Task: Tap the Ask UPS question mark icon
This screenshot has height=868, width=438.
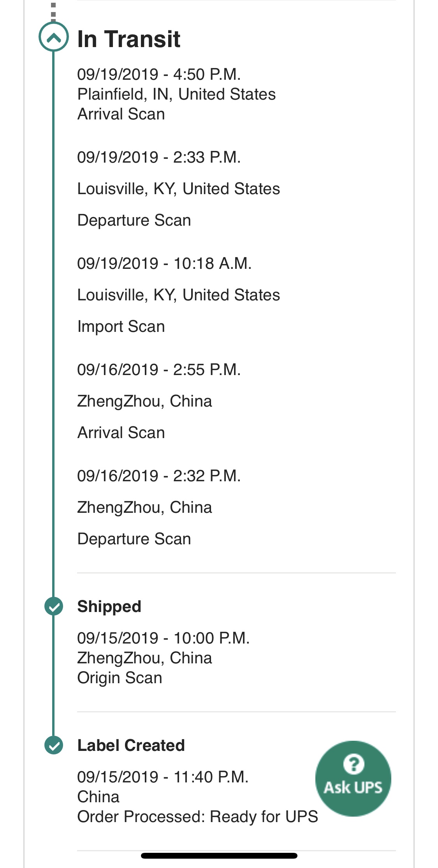Action: [354, 764]
